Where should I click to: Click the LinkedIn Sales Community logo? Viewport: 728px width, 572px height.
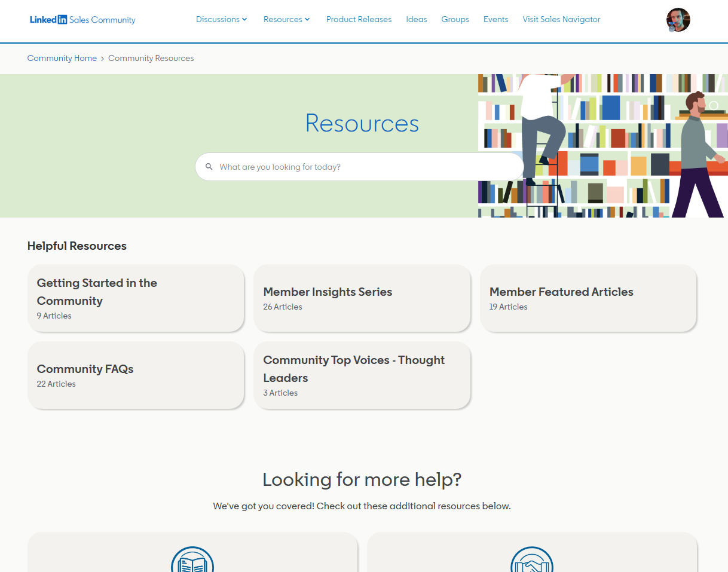tap(82, 20)
